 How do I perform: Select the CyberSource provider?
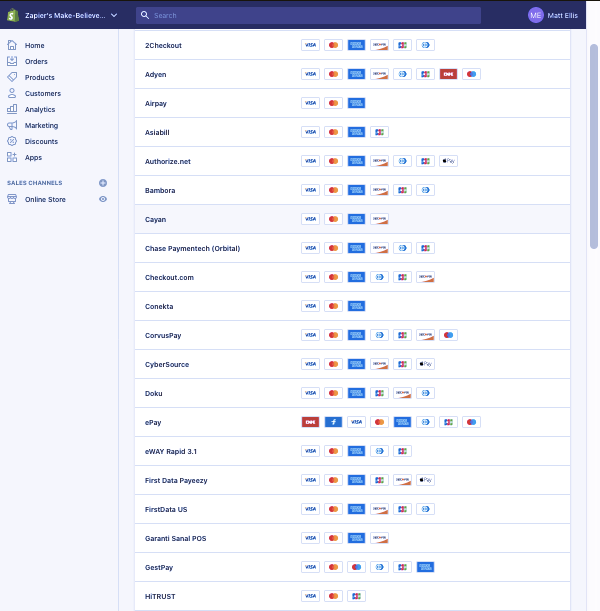tap(352, 364)
